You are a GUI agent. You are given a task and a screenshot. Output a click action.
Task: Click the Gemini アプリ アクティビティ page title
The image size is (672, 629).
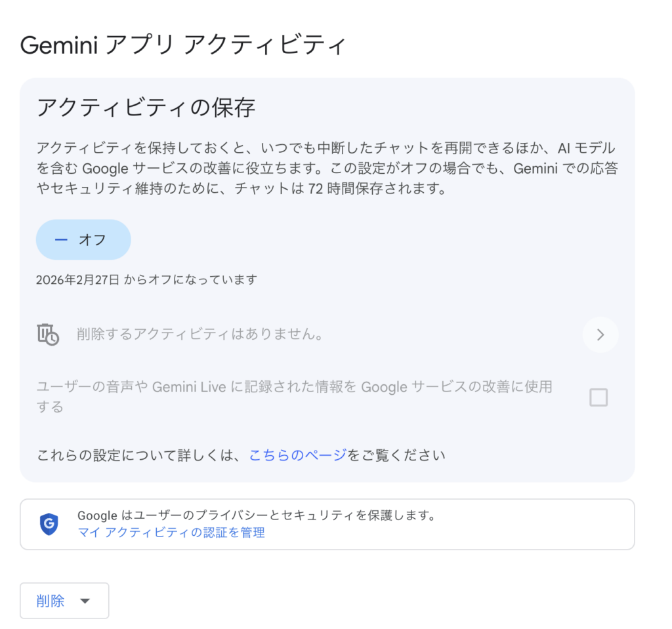coord(182,45)
